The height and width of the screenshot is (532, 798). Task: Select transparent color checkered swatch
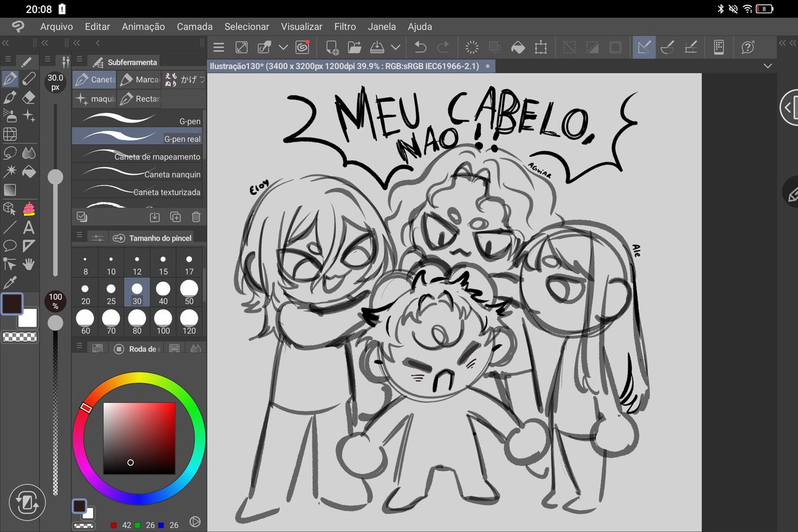click(19, 336)
